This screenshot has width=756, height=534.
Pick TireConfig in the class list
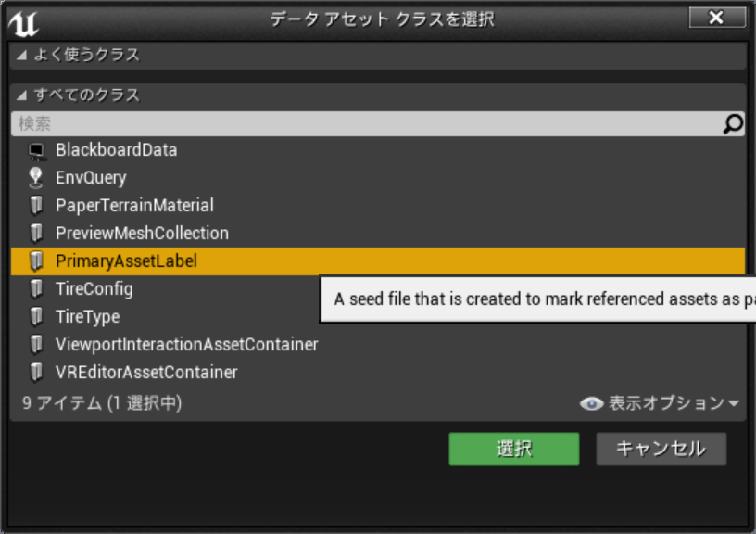coord(165,289)
